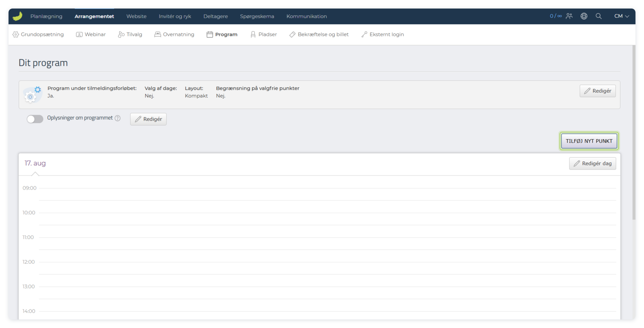The width and height of the screenshot is (644, 328).
Task: Click the 0/∞ participant counter
Action: (556, 16)
